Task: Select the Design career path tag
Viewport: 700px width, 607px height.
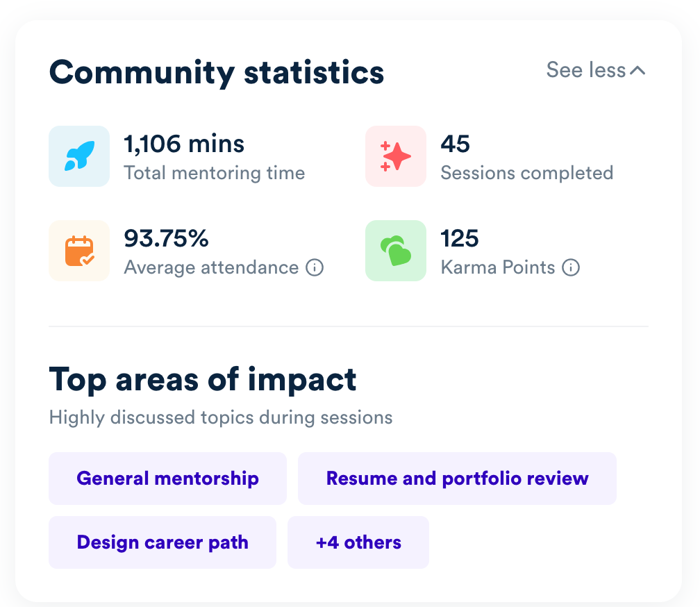Action: 162,542
